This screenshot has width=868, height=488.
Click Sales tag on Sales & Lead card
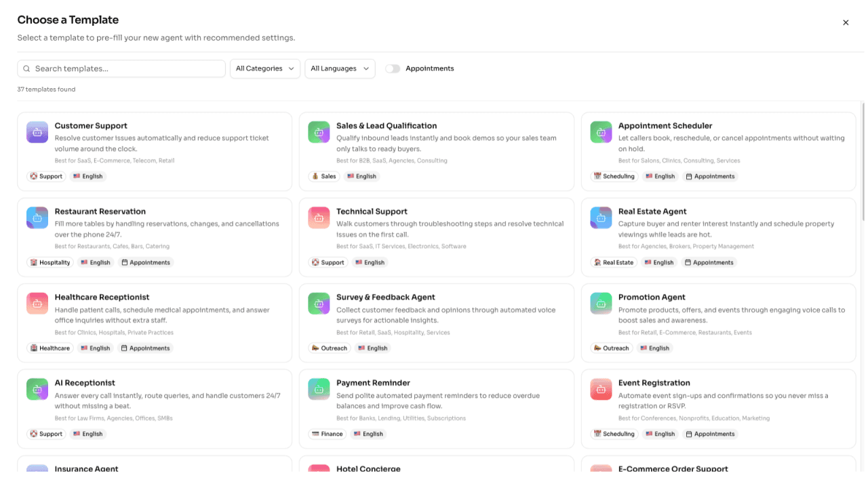[324, 176]
